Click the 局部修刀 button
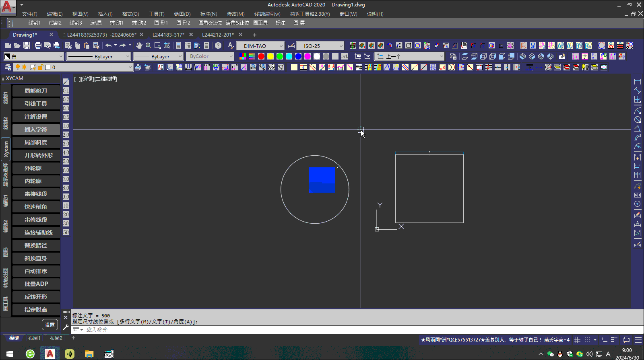Image resolution: width=644 pixels, height=360 pixels. [x=36, y=91]
